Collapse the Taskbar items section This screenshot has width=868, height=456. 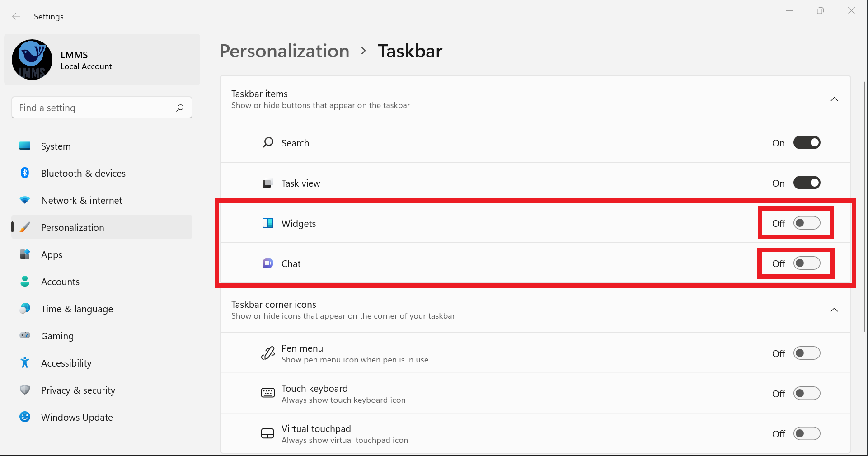pos(834,99)
